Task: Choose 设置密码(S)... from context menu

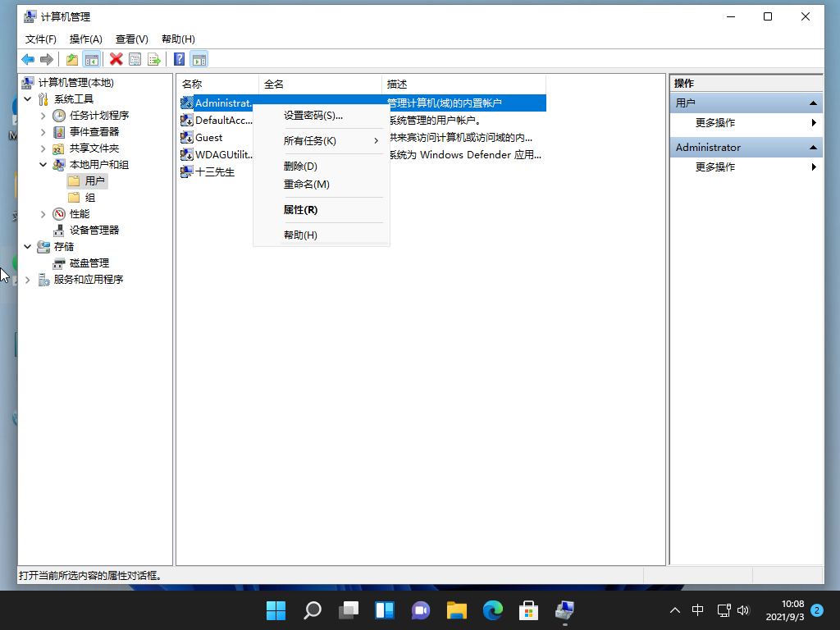Action: tap(313, 116)
